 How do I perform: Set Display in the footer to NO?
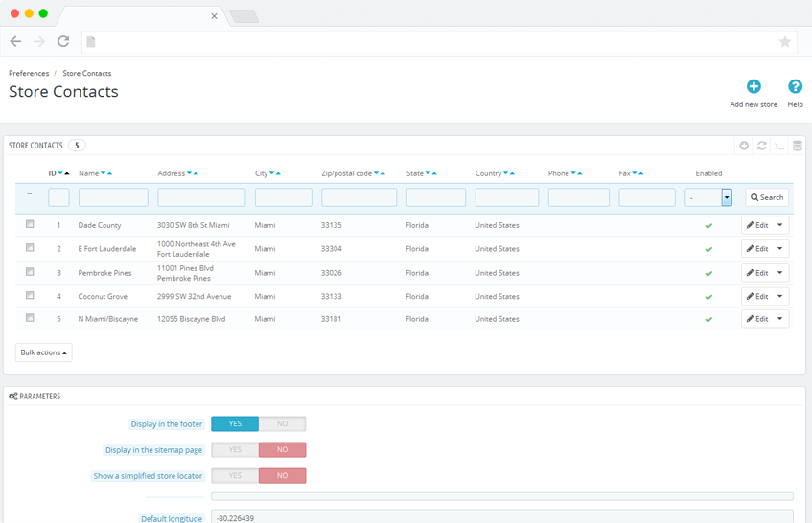pyautogui.click(x=282, y=423)
